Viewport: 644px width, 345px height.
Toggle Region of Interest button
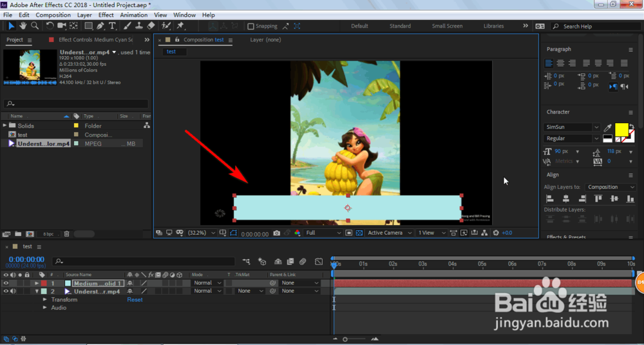click(348, 233)
